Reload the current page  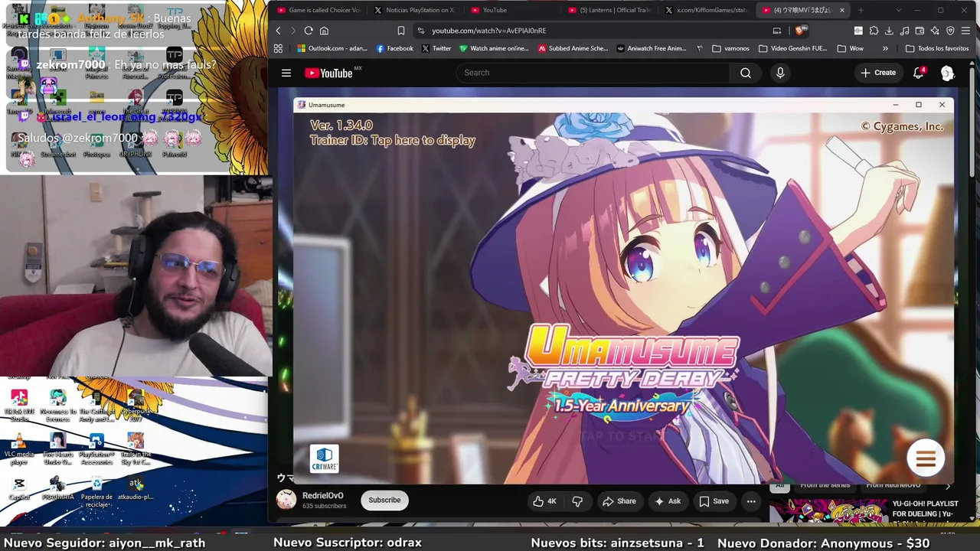point(309,31)
